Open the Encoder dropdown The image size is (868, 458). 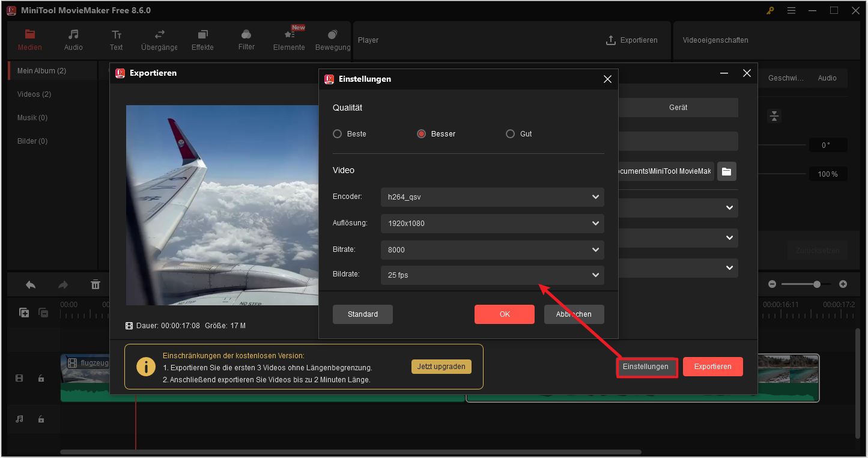pos(491,197)
